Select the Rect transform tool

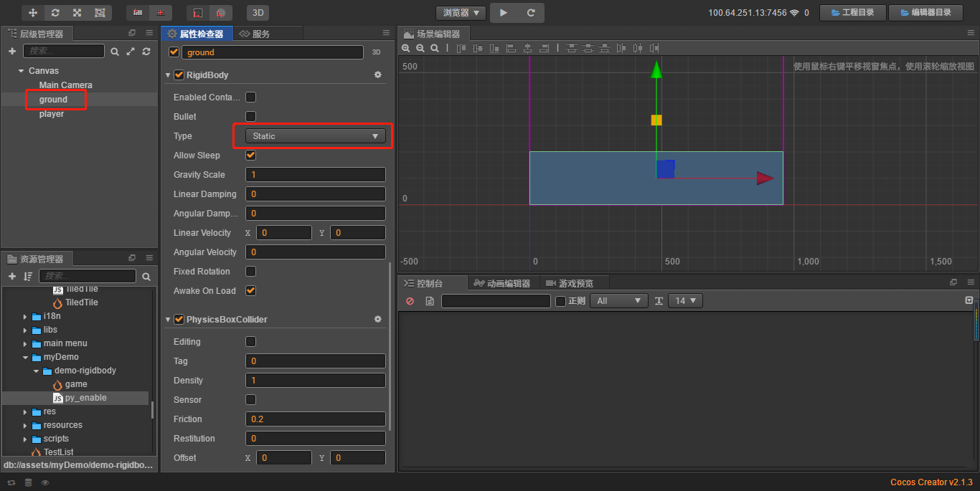[x=99, y=13]
